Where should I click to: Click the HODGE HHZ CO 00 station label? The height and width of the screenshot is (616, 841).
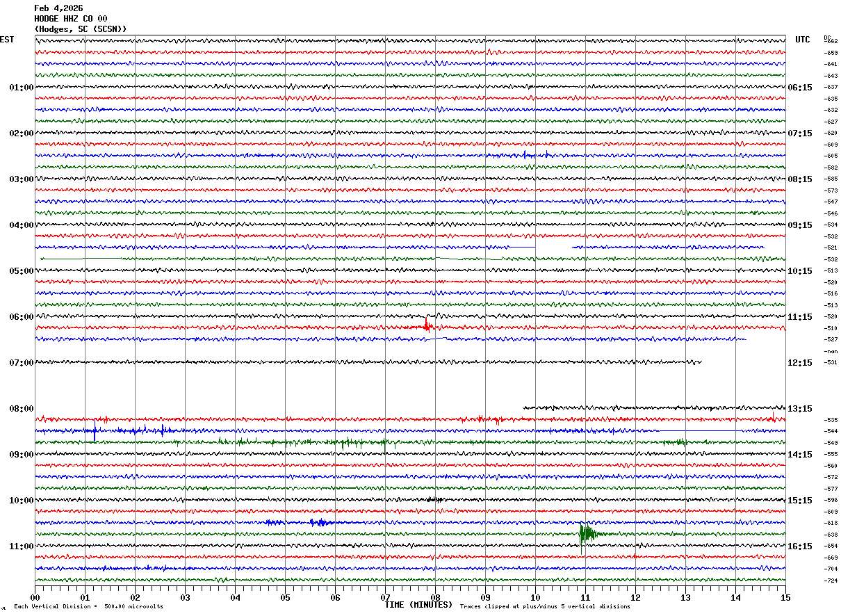pos(71,19)
